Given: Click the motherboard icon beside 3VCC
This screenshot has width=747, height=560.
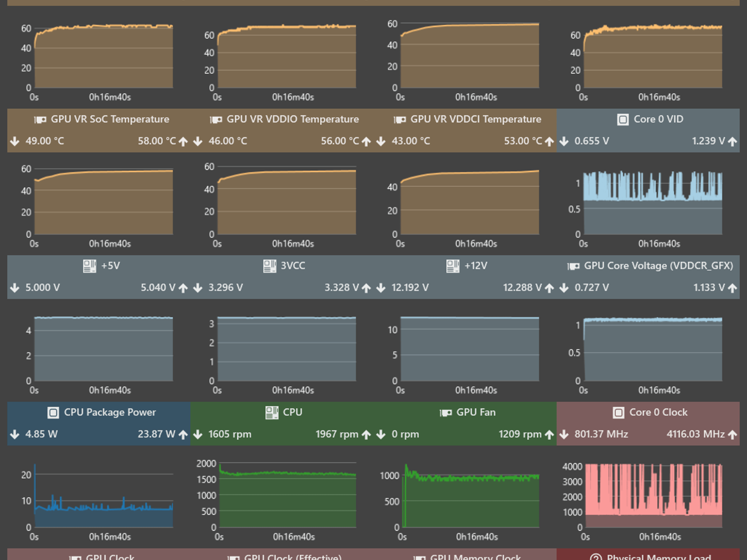Looking at the screenshot, I should coord(270,266).
